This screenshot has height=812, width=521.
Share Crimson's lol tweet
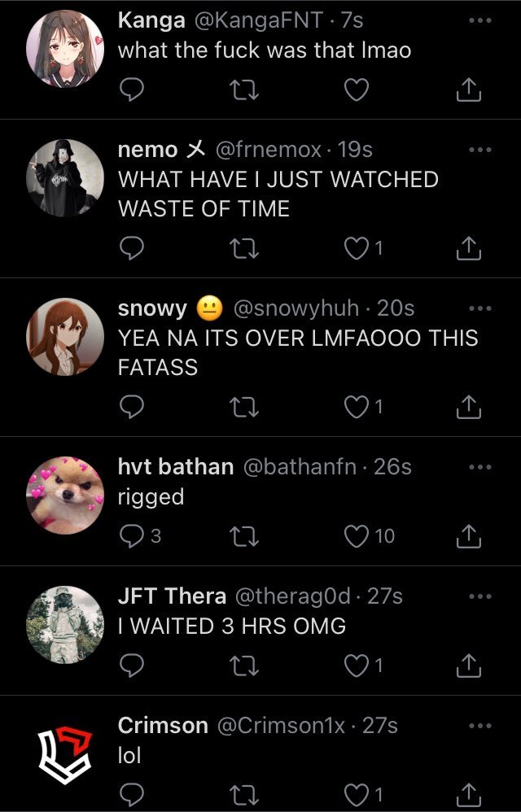point(469,793)
